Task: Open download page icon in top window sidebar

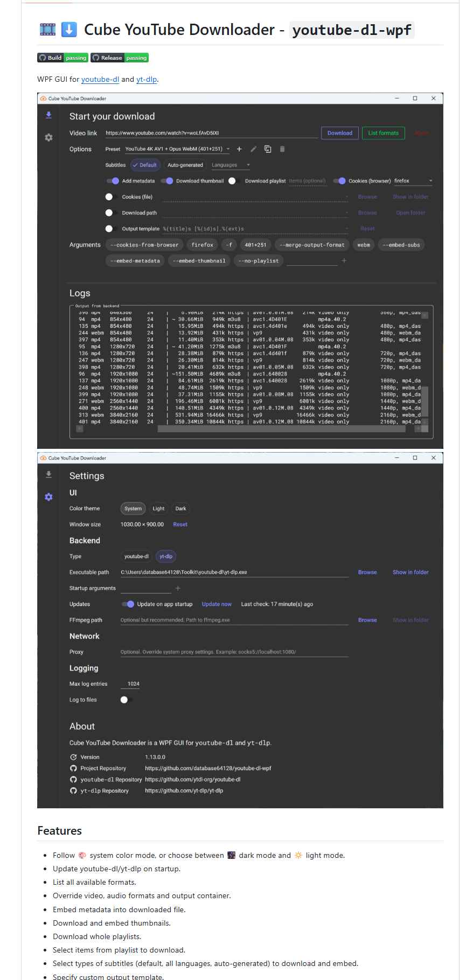Action: coord(48,115)
